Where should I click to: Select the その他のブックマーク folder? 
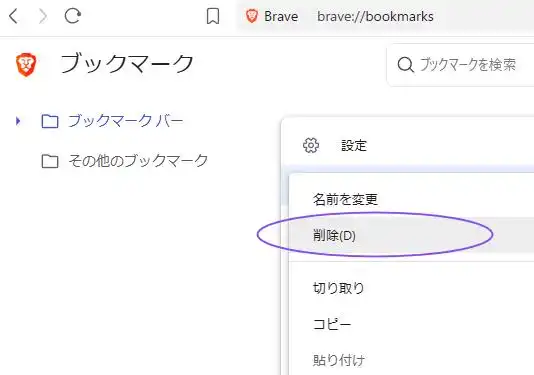tap(138, 161)
